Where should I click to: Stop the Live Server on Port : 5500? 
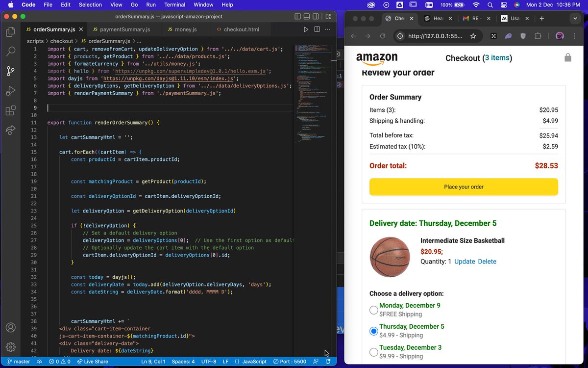click(x=290, y=362)
